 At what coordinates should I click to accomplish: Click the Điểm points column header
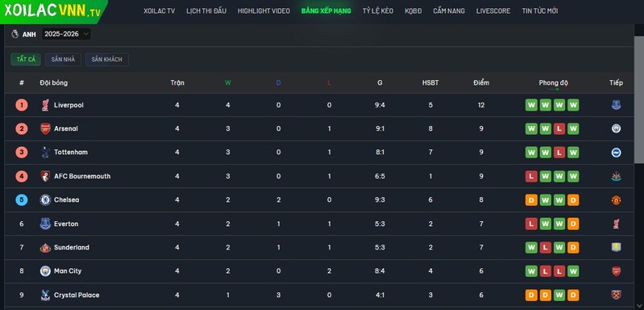(481, 82)
